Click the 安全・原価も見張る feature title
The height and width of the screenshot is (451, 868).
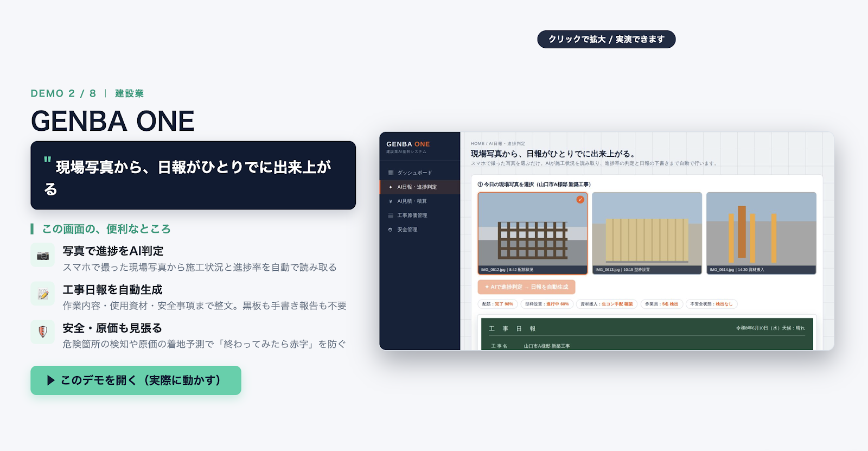pos(112,328)
